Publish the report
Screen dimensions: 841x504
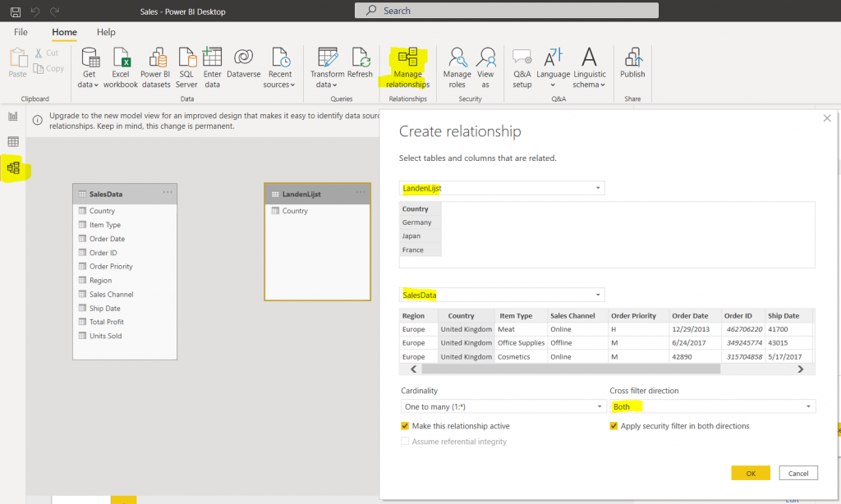(632, 62)
